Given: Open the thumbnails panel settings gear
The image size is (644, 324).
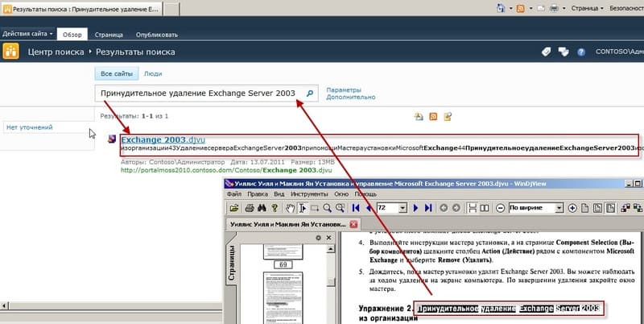Looking at the screenshot, I should pos(318,238).
